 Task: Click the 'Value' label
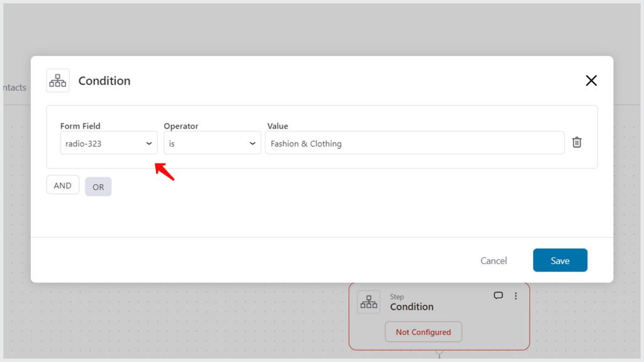(277, 126)
